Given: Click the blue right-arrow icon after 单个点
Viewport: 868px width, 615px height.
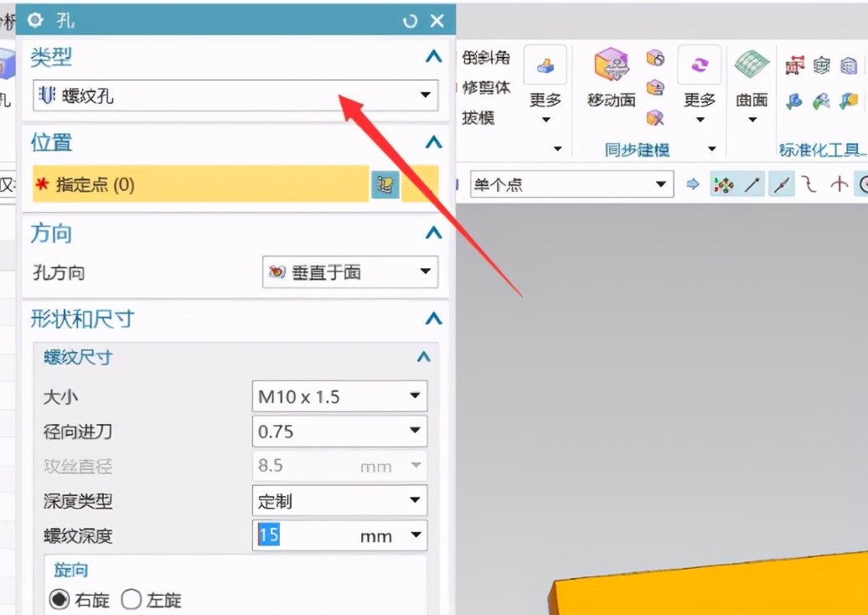Looking at the screenshot, I should (693, 183).
